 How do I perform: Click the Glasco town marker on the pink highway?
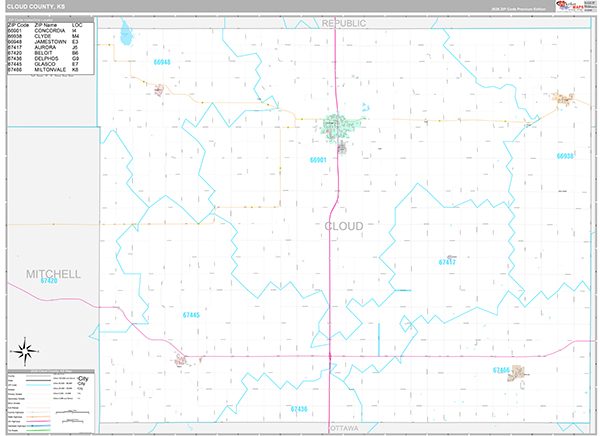click(181, 360)
